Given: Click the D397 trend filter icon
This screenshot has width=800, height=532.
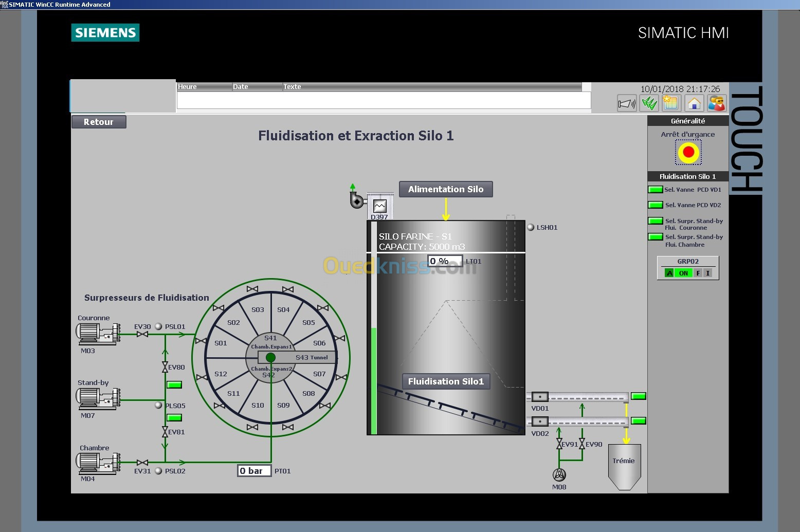Looking at the screenshot, I should 380,206.
